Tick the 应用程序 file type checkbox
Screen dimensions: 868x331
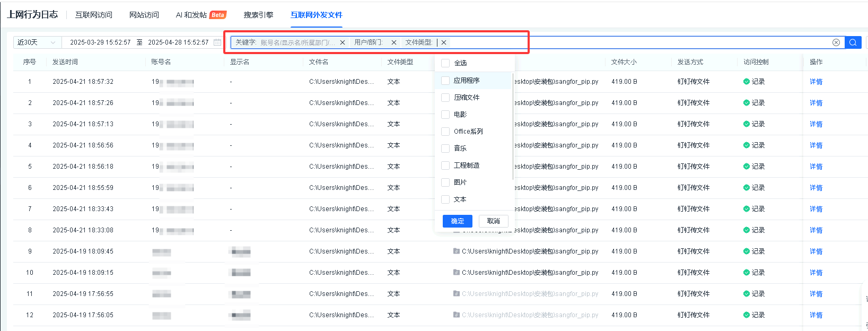point(445,81)
